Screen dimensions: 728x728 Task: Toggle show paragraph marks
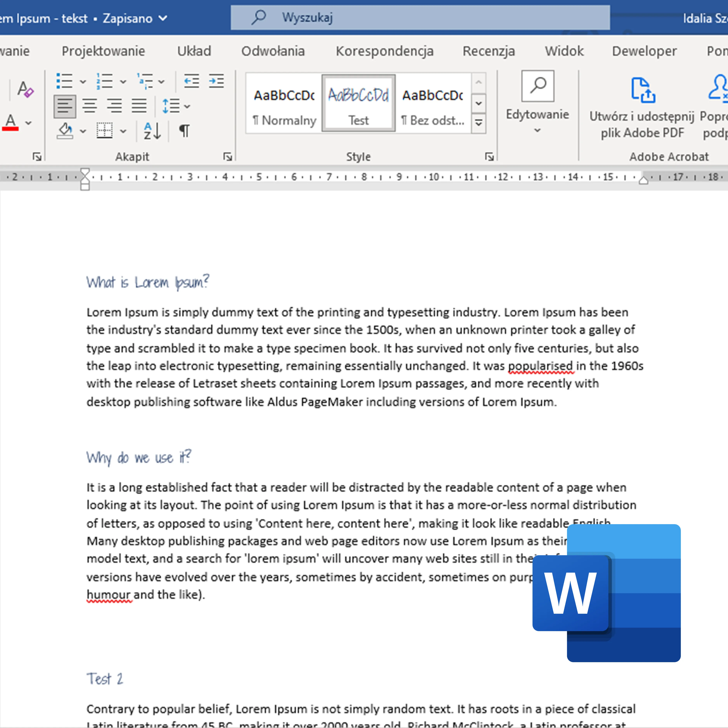[x=184, y=131]
